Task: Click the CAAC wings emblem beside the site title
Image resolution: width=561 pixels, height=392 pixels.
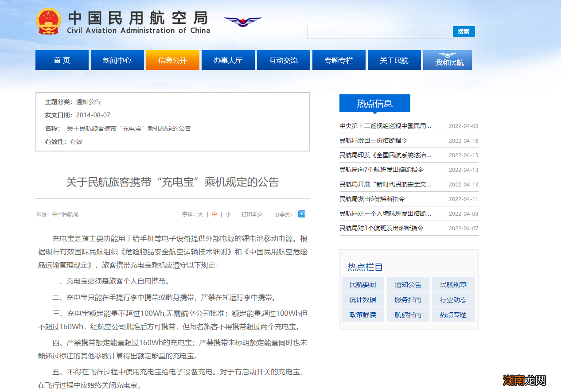Action: click(242, 21)
